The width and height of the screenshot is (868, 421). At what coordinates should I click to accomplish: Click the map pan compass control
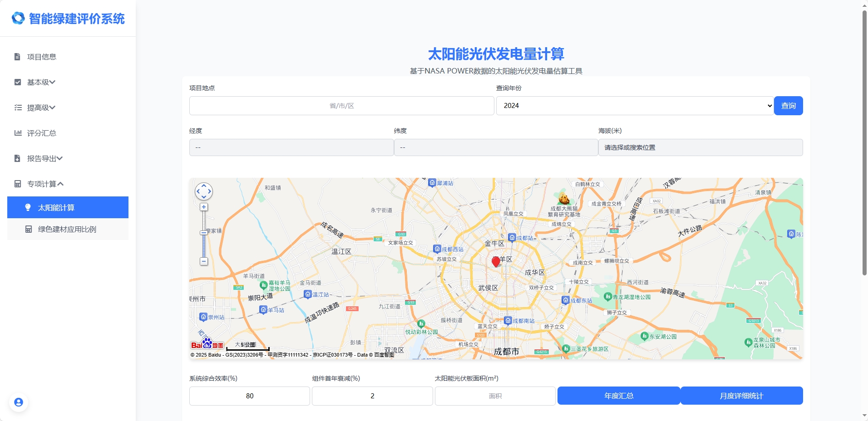(x=204, y=191)
